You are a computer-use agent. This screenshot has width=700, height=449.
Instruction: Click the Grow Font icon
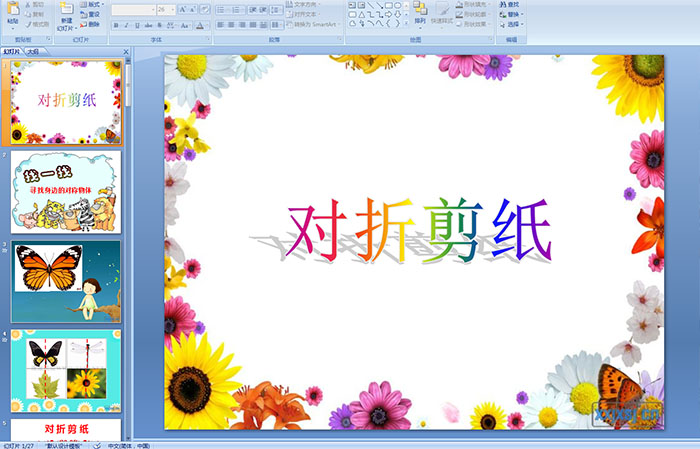pyautogui.click(x=183, y=9)
